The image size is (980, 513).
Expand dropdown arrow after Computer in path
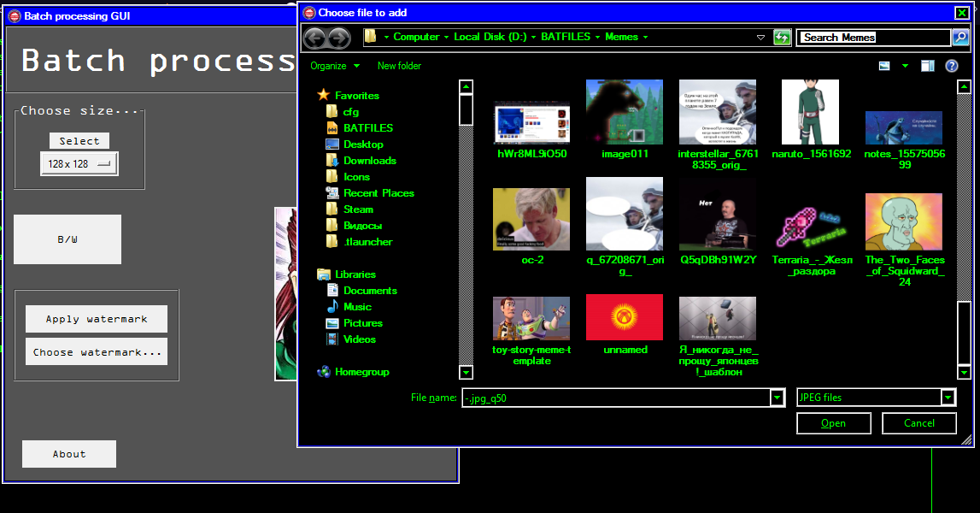point(446,38)
